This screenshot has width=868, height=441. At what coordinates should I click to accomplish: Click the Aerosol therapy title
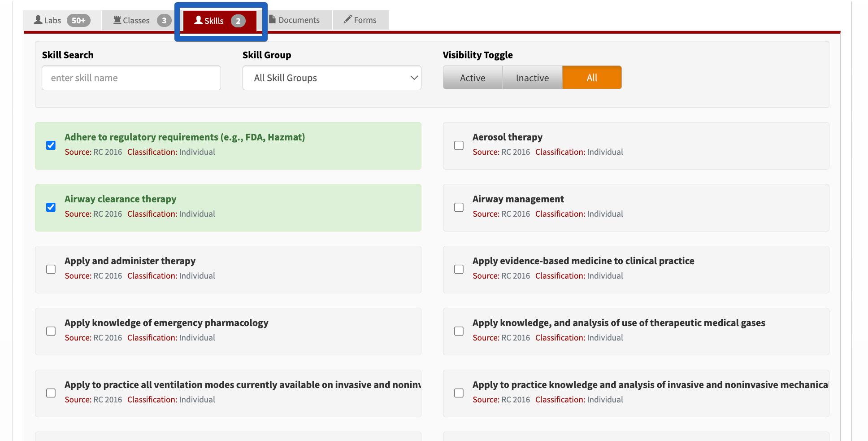508,137
